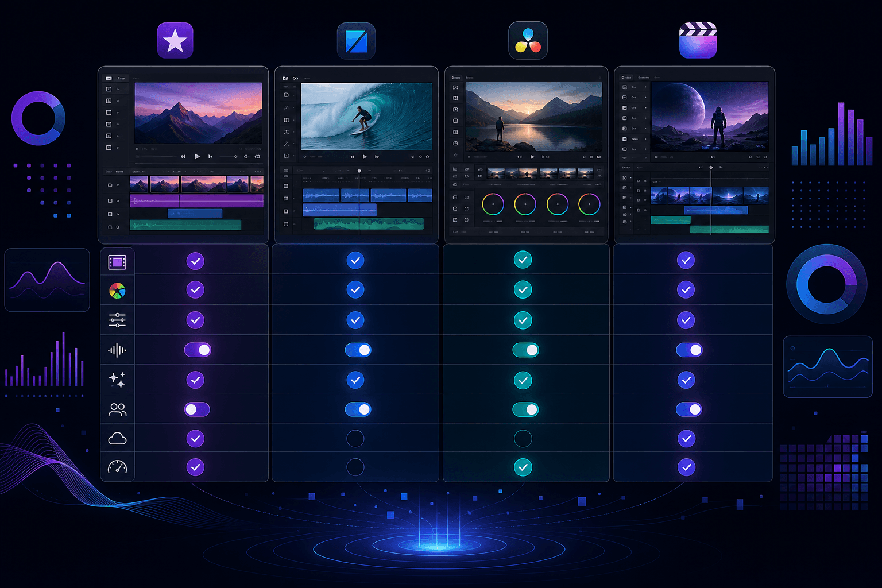
Task: Open the blue diagonal slash app icon
Action: pos(356,41)
